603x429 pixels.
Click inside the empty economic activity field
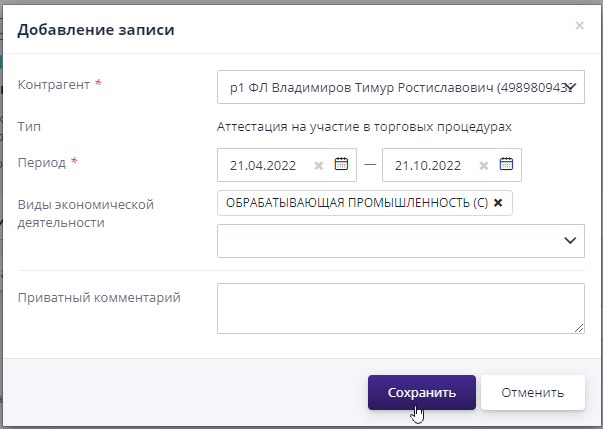click(x=385, y=240)
